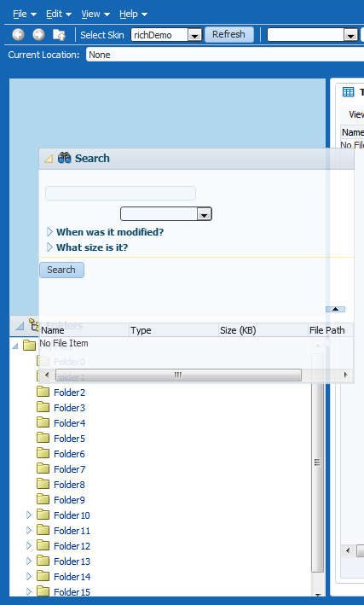Open the dropdown in the Search panel
The image size is (364, 605).
coord(204,214)
